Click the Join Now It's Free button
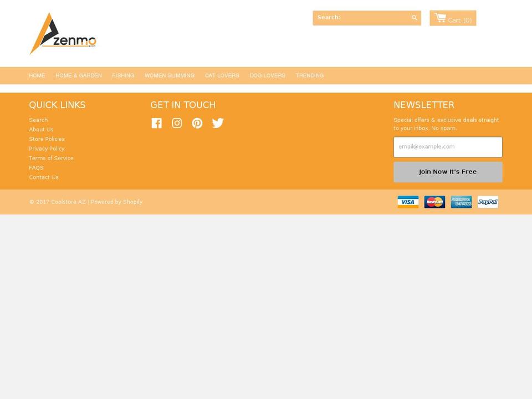532x399 pixels. point(448,172)
